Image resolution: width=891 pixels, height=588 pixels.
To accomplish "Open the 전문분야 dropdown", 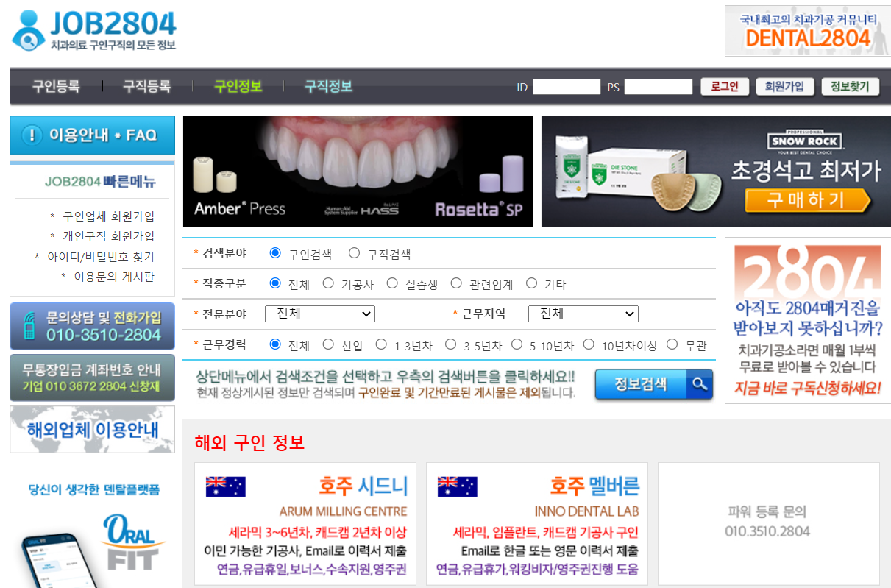I will point(320,314).
